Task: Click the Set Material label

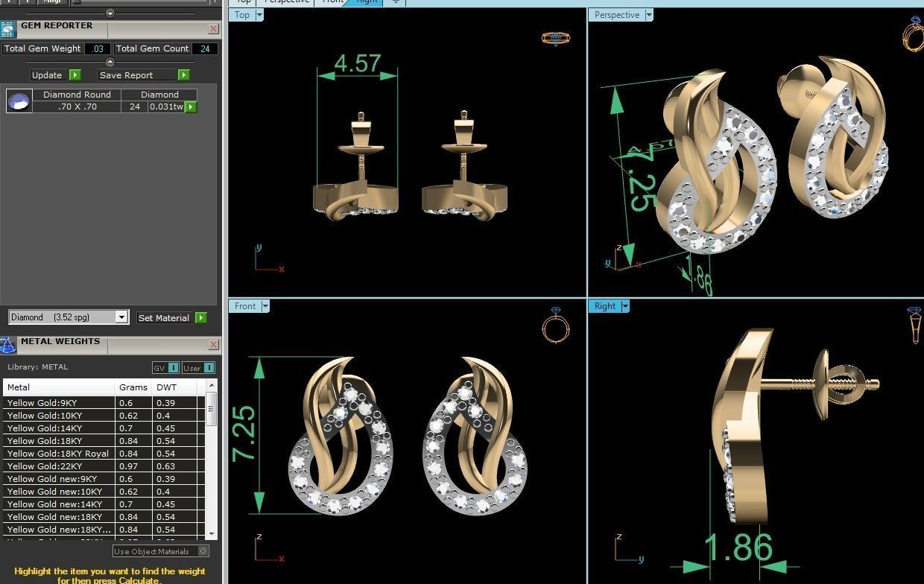Action: [x=164, y=318]
